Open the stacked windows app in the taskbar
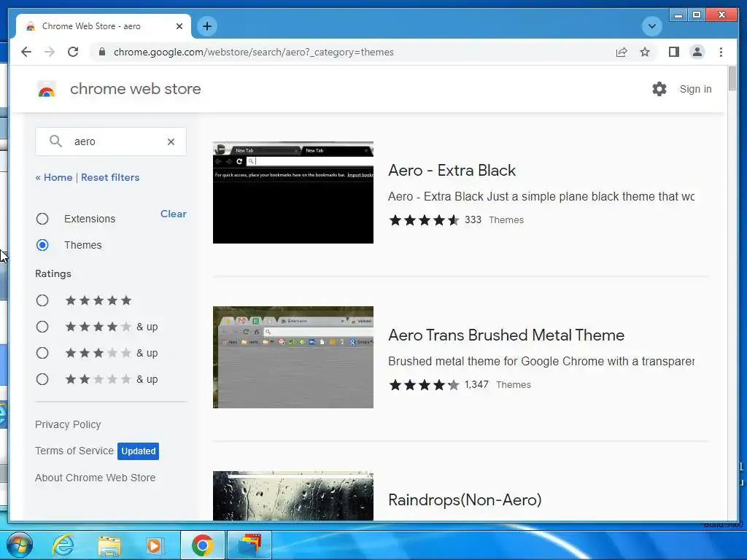The image size is (747, 560). point(249,545)
